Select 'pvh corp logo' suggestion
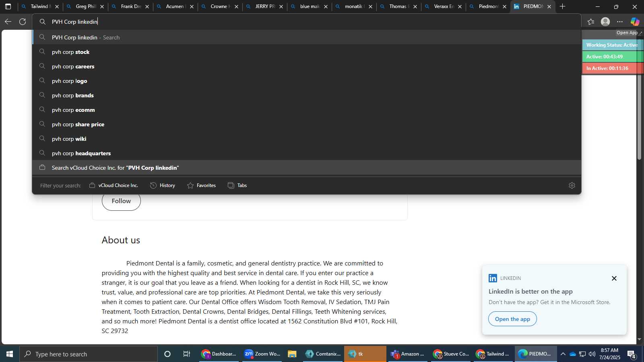The image size is (644, 362). coord(307,81)
